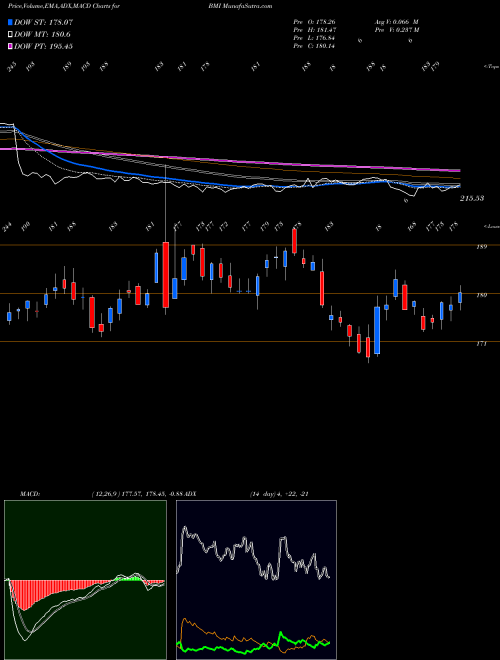Image resolution: width=500 pixels, height=660 pixels.
Task: Select the 'DOW MT: 180.6' legend text
Action: [x=42, y=34]
